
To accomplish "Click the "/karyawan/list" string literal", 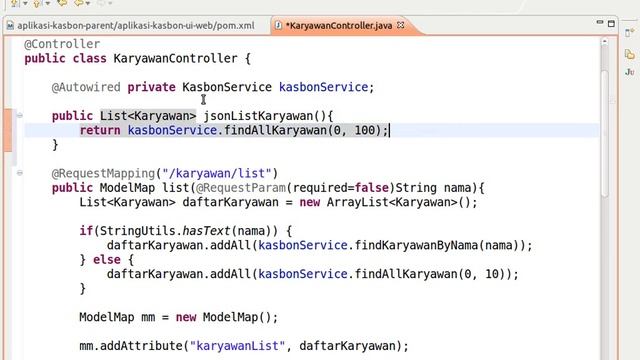I will click(x=217, y=173).
